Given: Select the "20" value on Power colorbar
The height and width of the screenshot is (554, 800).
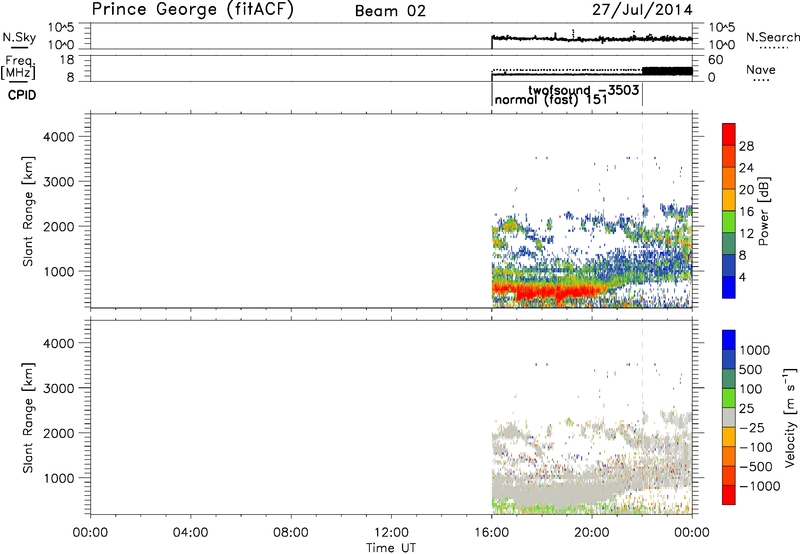Looking at the screenshot, I should [746, 190].
